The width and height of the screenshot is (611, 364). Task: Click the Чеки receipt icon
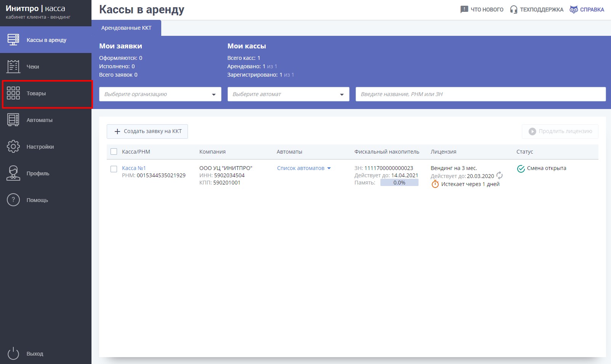(x=13, y=66)
